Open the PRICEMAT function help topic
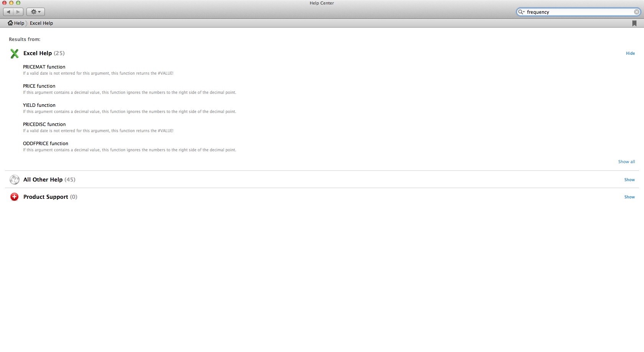Screen dimensions: 644x352 (x=44, y=67)
